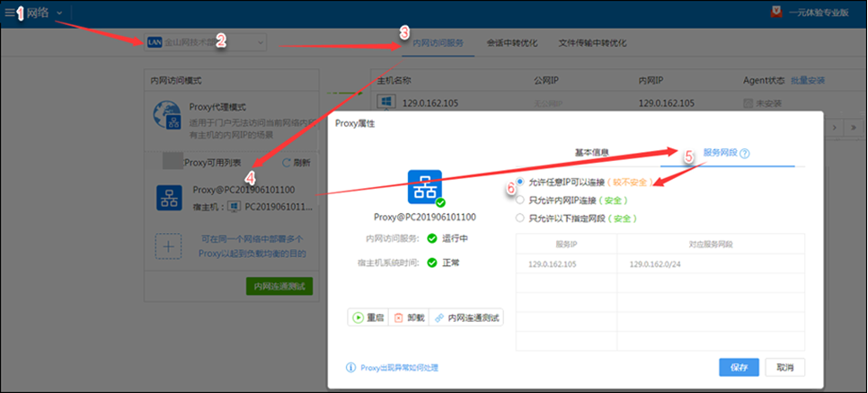Open the hamburger menu next to 网络
Screen dimensions: 868x393
10,13
